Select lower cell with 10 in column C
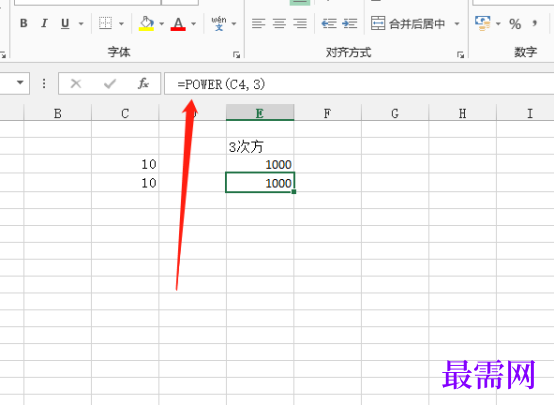554x406 pixels. [125, 183]
